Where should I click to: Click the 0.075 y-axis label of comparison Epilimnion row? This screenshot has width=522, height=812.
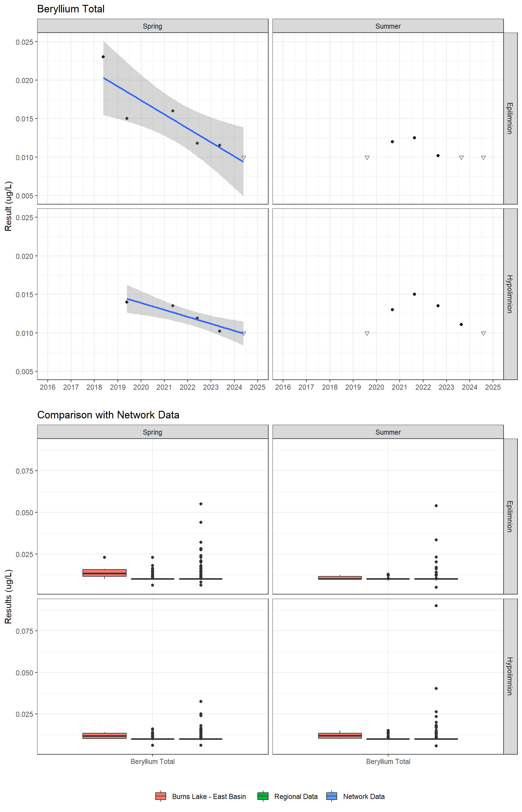[x=24, y=471]
